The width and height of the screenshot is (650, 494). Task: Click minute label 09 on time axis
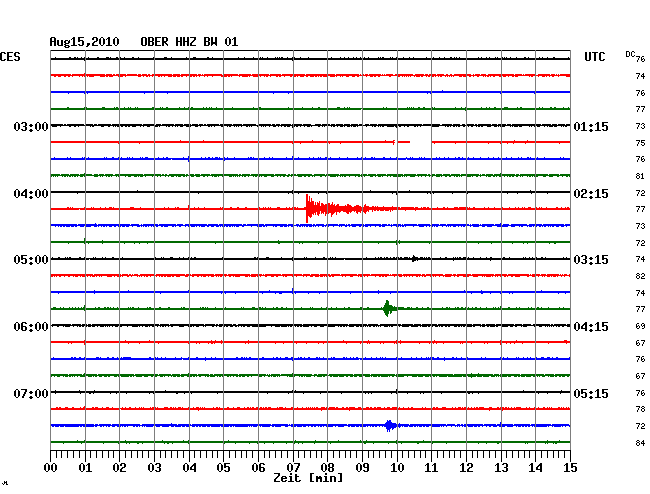[362, 467]
